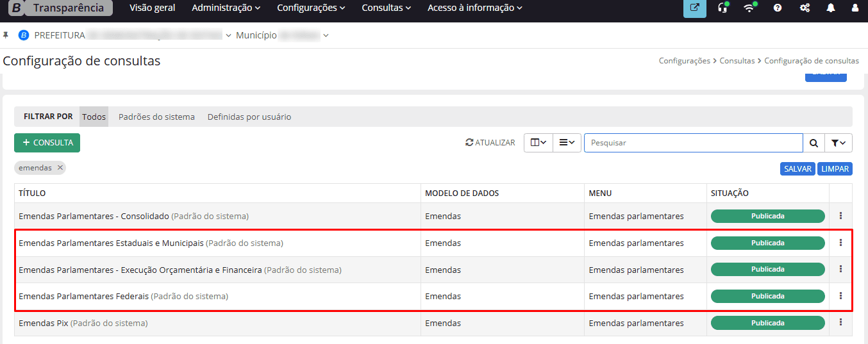Click the external link icon in header
This screenshot has height=344, width=868.
(694, 8)
